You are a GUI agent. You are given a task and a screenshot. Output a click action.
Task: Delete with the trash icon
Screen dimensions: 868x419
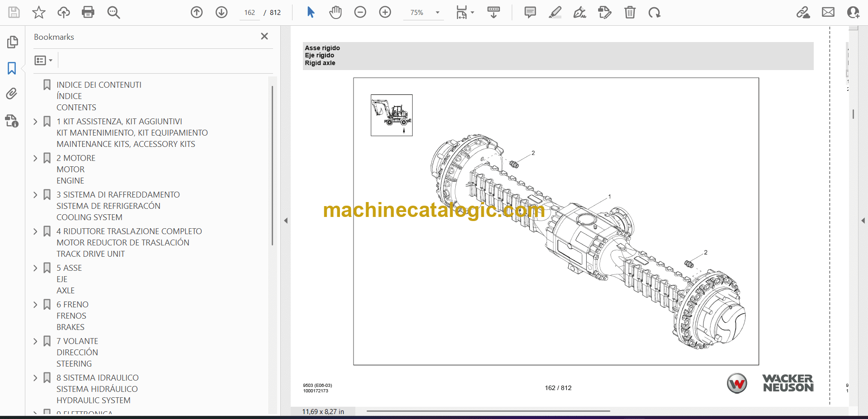point(630,12)
